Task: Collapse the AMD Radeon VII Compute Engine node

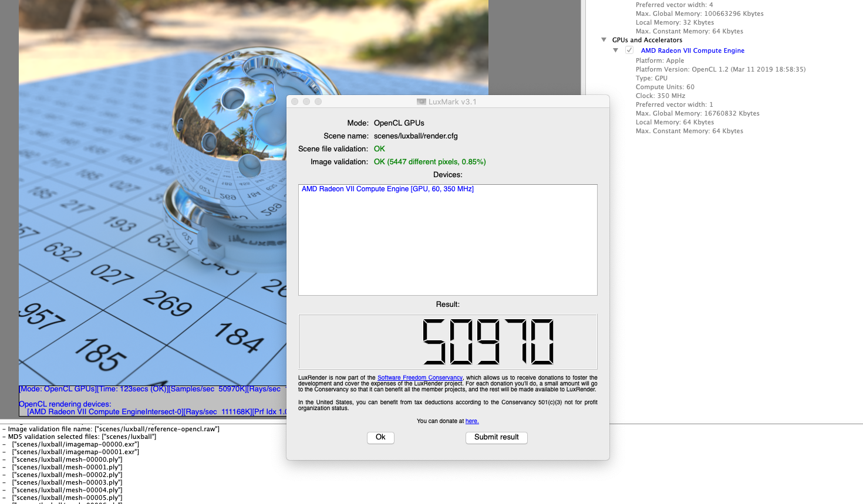Action: tap(615, 50)
